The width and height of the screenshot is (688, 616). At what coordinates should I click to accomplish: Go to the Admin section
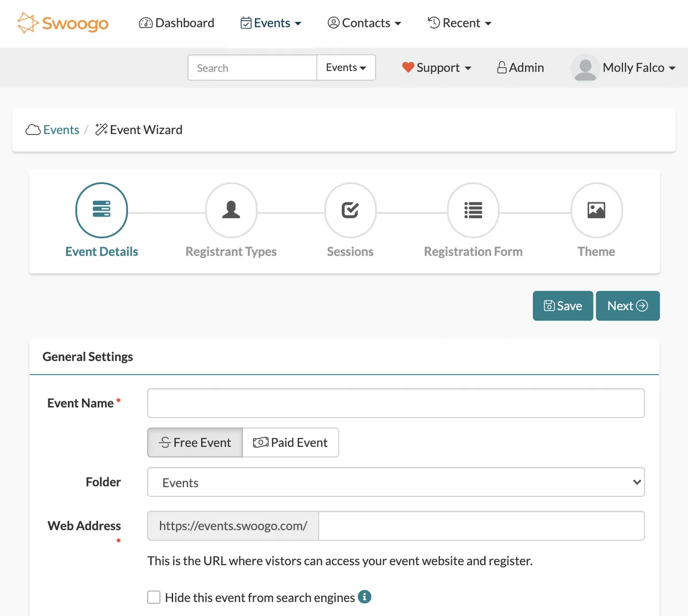click(520, 68)
